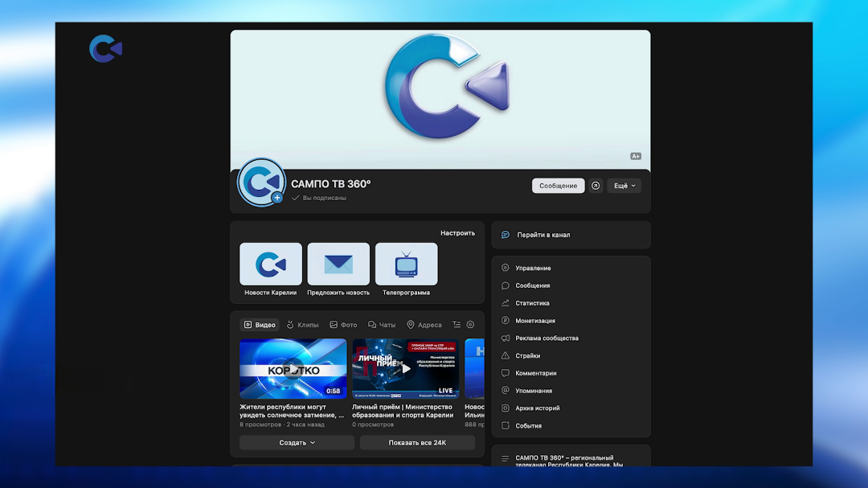Click the speech bubble icon next to Сообщения
The height and width of the screenshot is (488, 868).
[x=506, y=286]
